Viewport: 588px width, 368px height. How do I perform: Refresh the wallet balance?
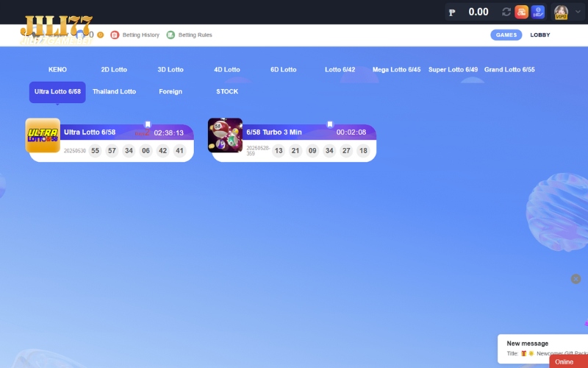pyautogui.click(x=506, y=12)
